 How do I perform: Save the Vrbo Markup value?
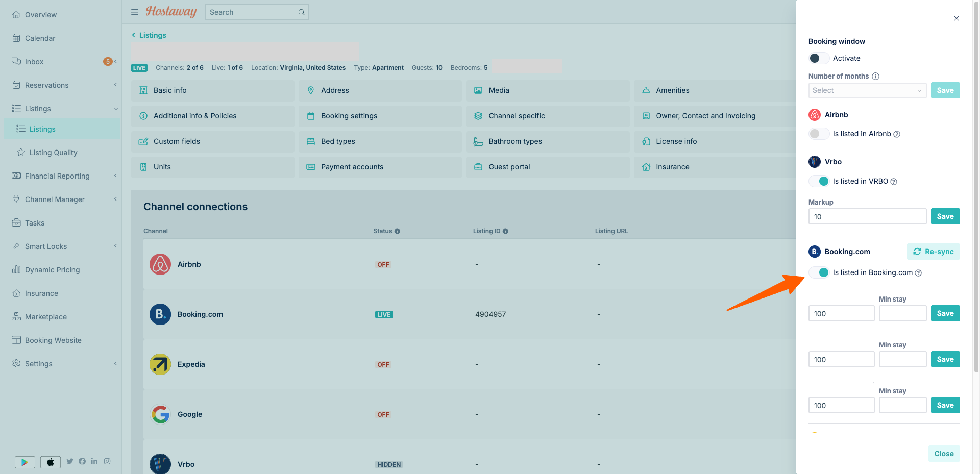tap(945, 216)
